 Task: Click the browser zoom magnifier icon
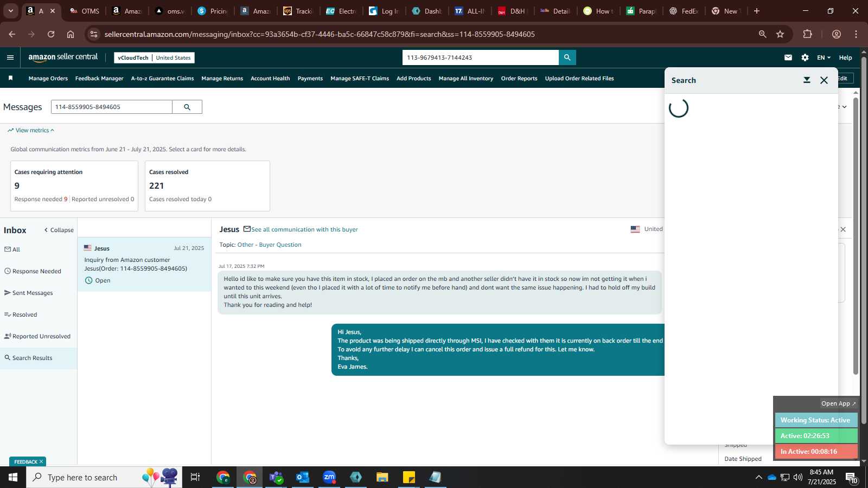[x=762, y=34]
